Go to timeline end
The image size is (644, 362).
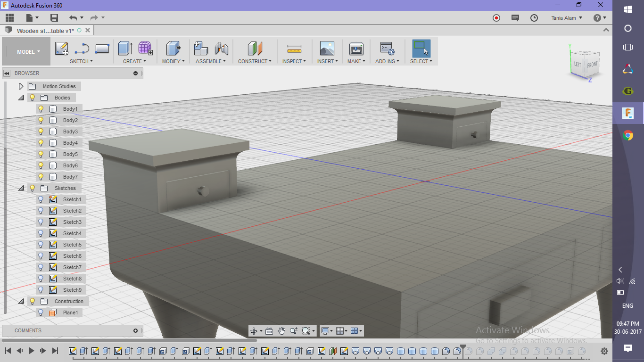[x=55, y=351]
